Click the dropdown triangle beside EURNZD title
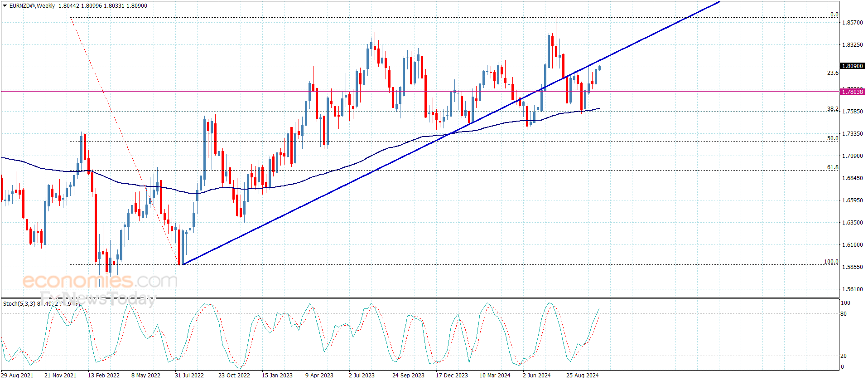Screen dimensions: 868x381 [5, 6]
